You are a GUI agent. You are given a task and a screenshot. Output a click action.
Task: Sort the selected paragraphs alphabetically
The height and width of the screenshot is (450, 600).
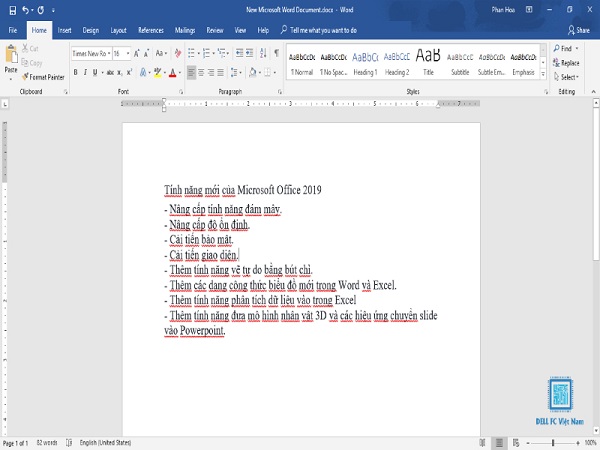[263, 53]
